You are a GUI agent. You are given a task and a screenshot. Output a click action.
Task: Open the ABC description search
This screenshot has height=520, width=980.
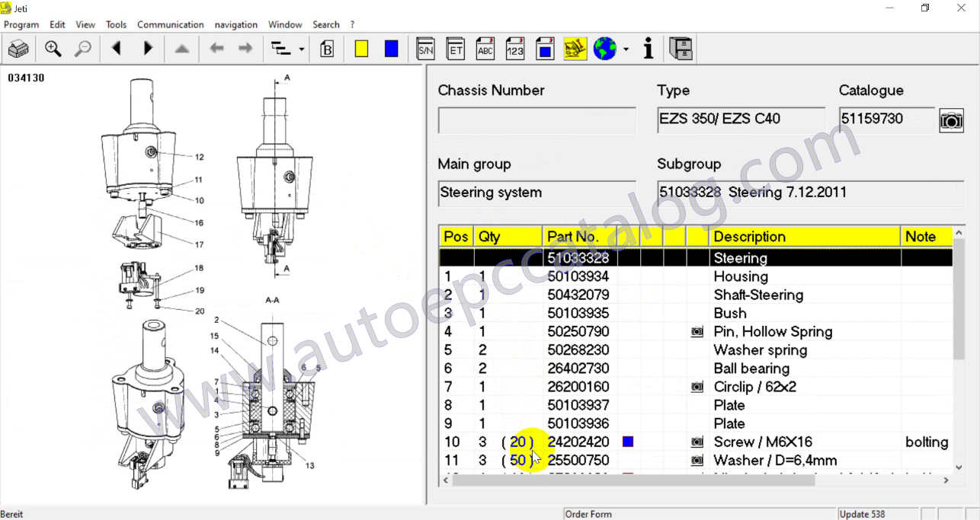tap(485, 48)
